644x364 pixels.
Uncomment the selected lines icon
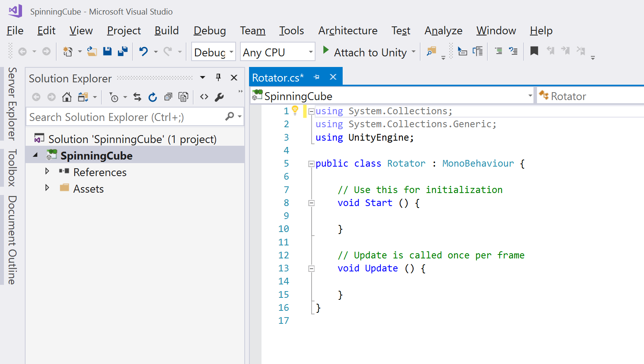pyautogui.click(x=513, y=51)
